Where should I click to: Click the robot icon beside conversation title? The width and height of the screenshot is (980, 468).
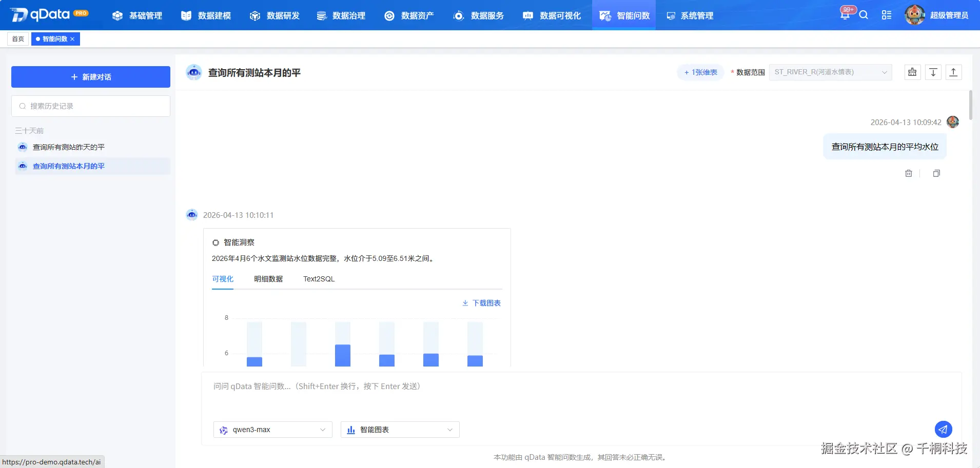(x=194, y=72)
